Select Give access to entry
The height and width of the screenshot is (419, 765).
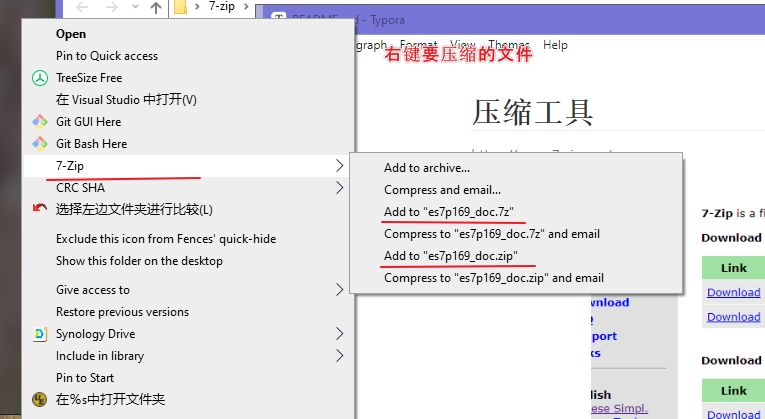pyautogui.click(x=189, y=290)
